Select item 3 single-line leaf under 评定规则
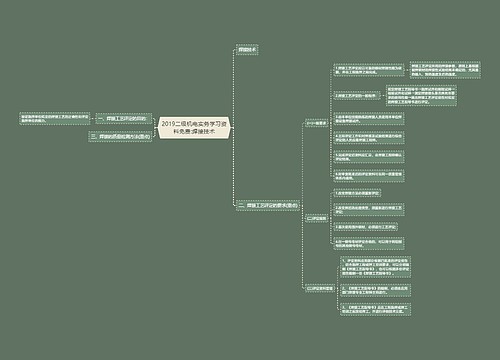This screenshot has height=360, width=500. pos(366,227)
